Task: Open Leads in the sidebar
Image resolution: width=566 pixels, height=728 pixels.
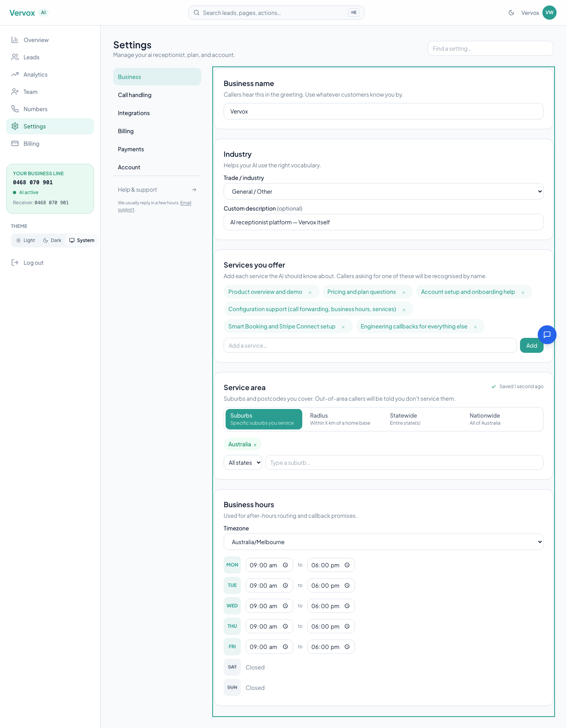Action: 50,57
